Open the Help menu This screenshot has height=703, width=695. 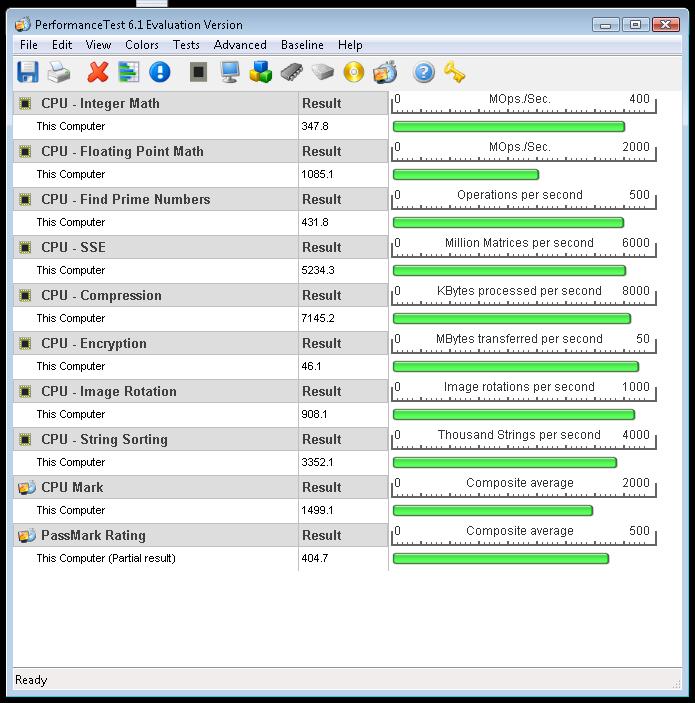click(x=350, y=45)
